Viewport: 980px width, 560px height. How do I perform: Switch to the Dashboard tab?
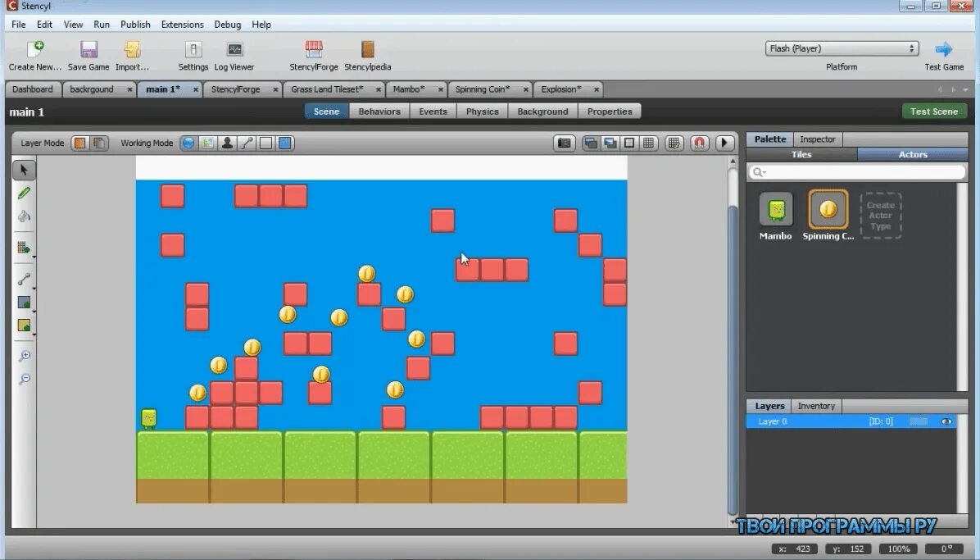(x=33, y=89)
